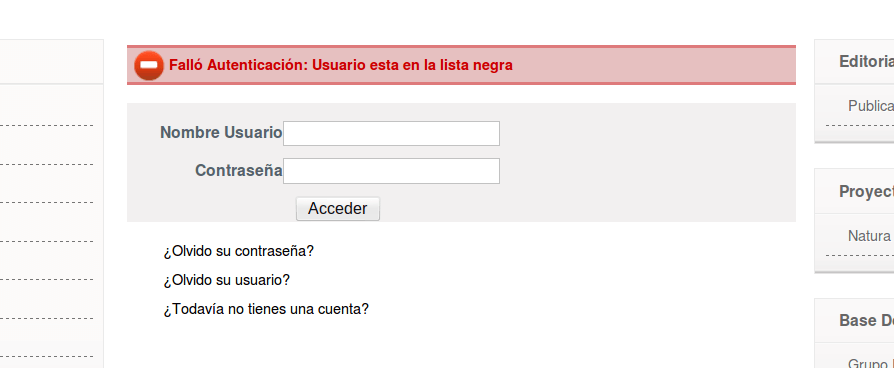Follow the ¿Todavía no tienes una cuenta? link

[x=266, y=309]
